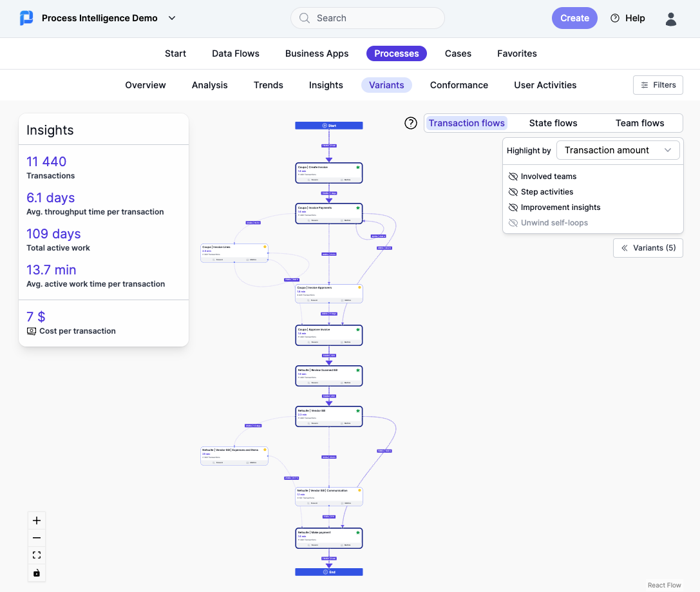Expand the Process Intelligence Demo workspace menu

(172, 18)
